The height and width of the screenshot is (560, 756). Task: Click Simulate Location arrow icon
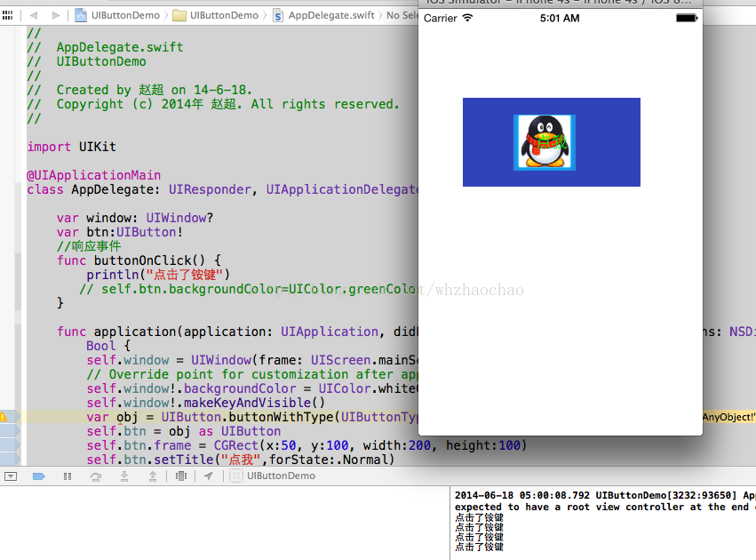(x=208, y=476)
